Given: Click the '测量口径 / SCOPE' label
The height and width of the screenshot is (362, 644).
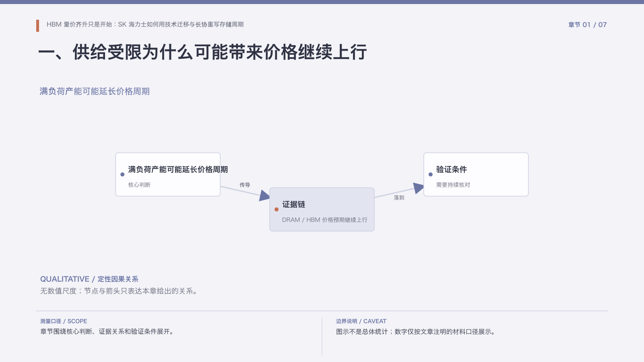Looking at the screenshot, I should [64, 321].
